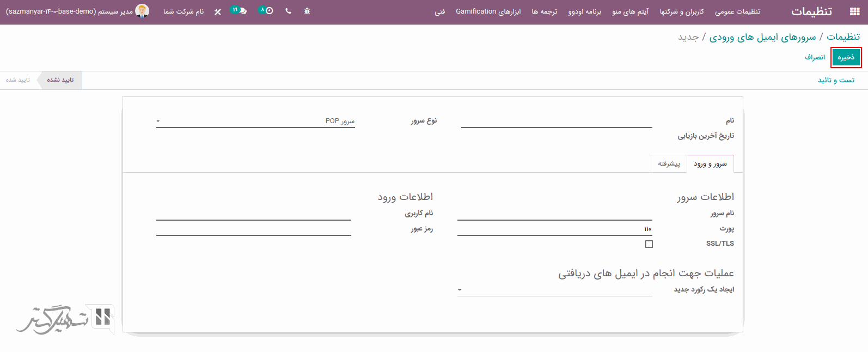
Task: Click the debug bug icon
Action: tap(307, 11)
